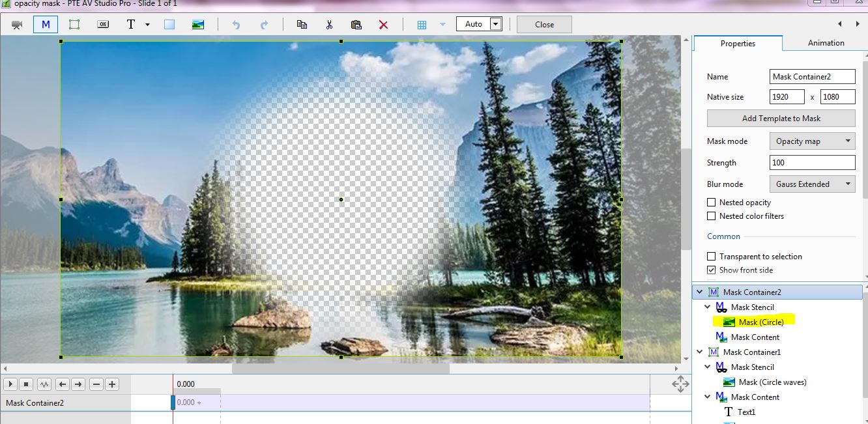Viewport: 868px width, 424px height.
Task: Toggle the grid display icon
Action: coord(422,25)
